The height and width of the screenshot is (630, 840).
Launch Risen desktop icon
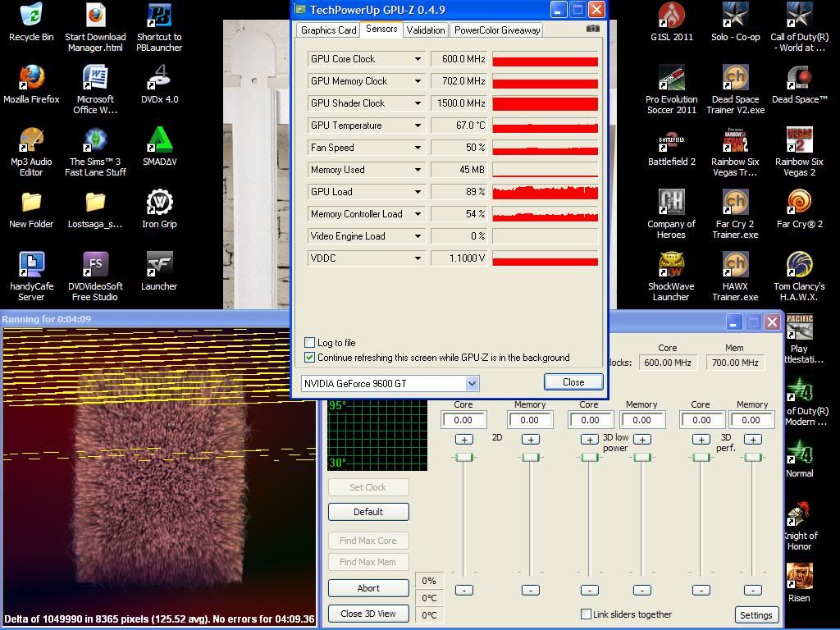coord(799,583)
